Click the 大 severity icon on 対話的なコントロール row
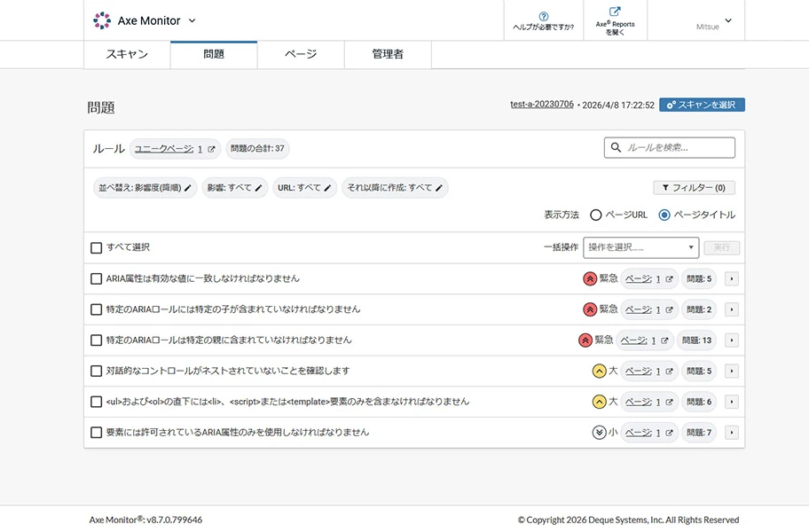 click(599, 372)
